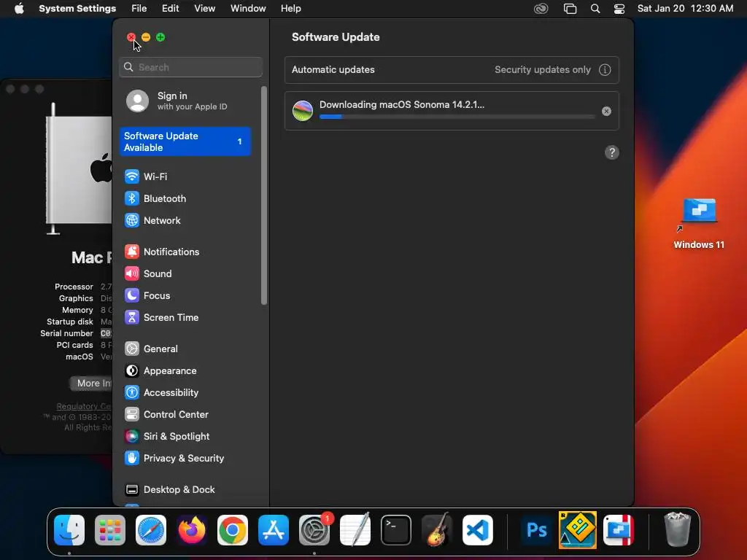The height and width of the screenshot is (560, 747).
Task: Open the File menu
Action: [x=139, y=9]
